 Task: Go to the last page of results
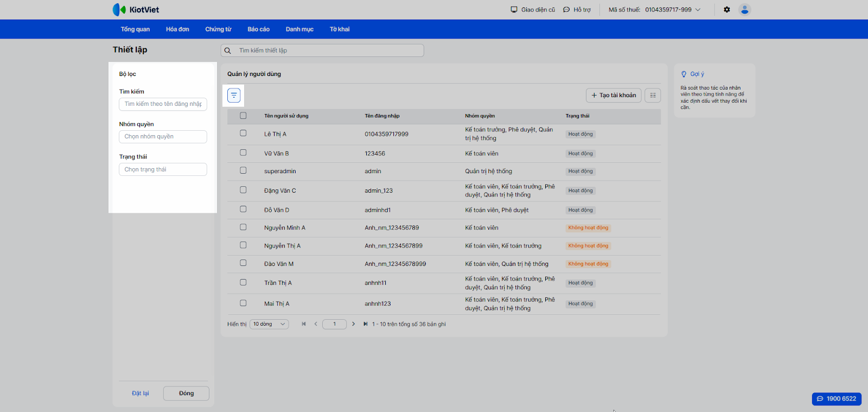pos(366,324)
